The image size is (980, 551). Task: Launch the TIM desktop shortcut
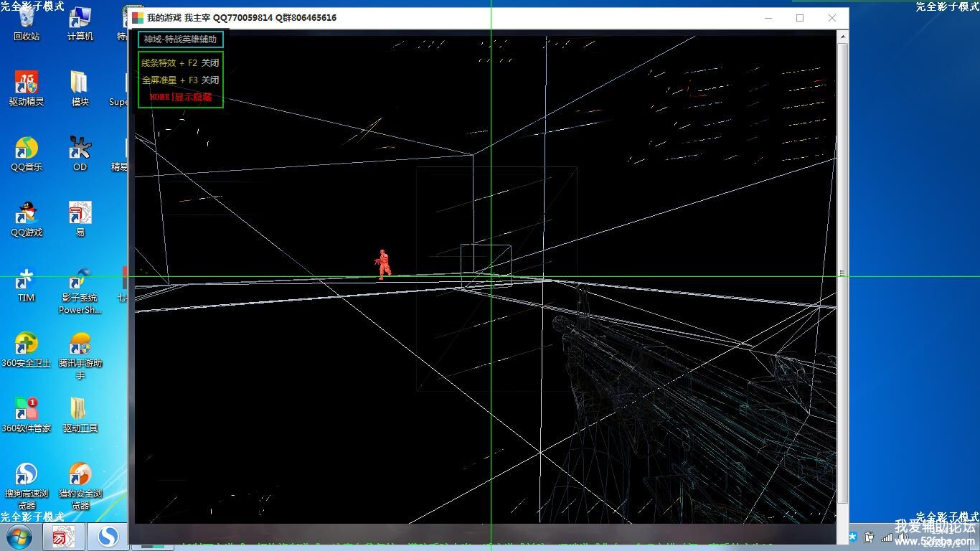[x=27, y=285]
